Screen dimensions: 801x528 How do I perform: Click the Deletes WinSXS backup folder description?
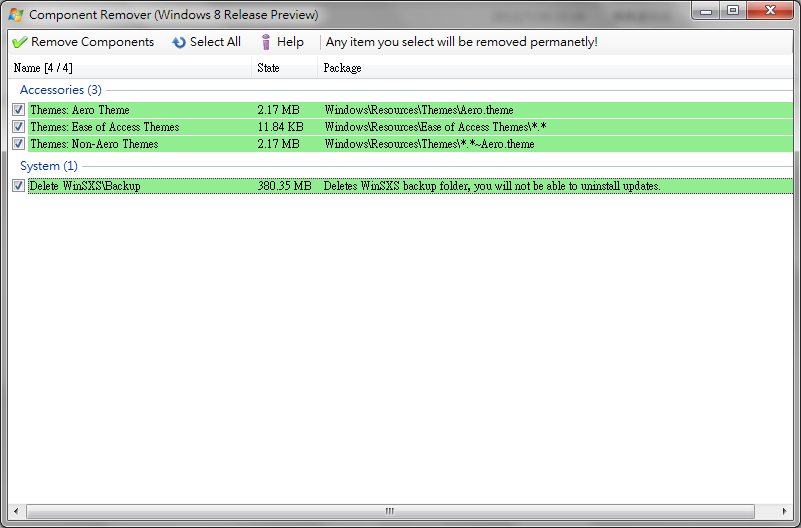492,186
